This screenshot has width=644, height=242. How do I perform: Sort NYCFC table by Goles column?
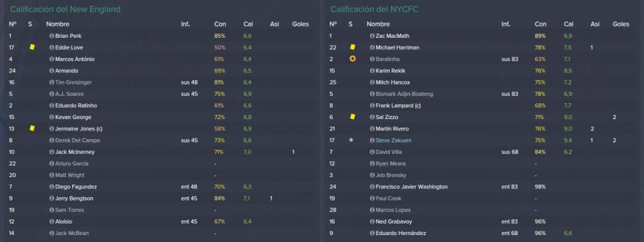(621, 25)
